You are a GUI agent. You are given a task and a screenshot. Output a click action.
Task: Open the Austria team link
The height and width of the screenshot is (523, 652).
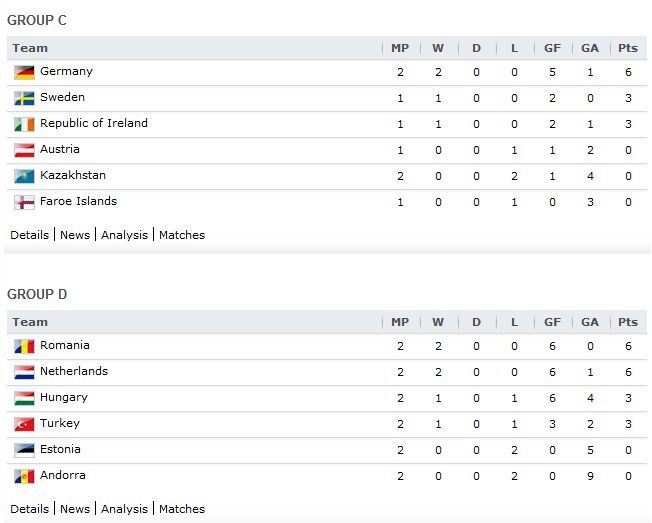click(x=60, y=149)
